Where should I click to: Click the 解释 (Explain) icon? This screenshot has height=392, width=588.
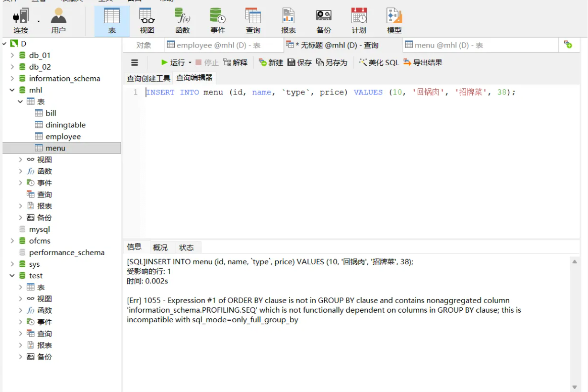[x=236, y=63]
